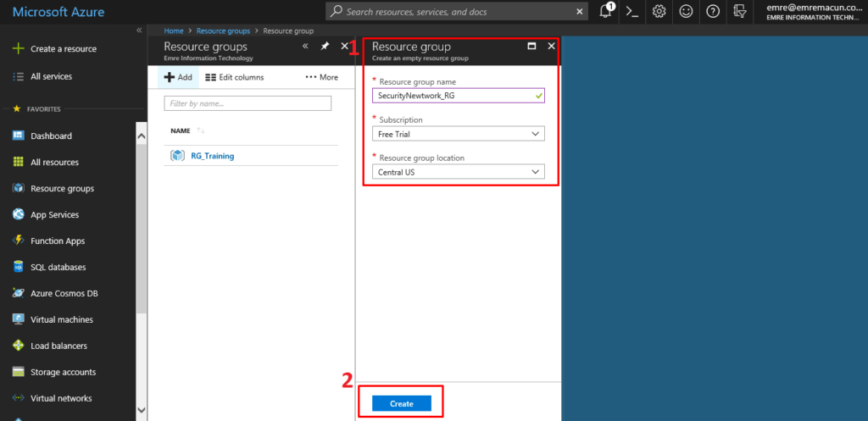
Task: Click the Microsoft Azure logo text
Action: (x=58, y=12)
